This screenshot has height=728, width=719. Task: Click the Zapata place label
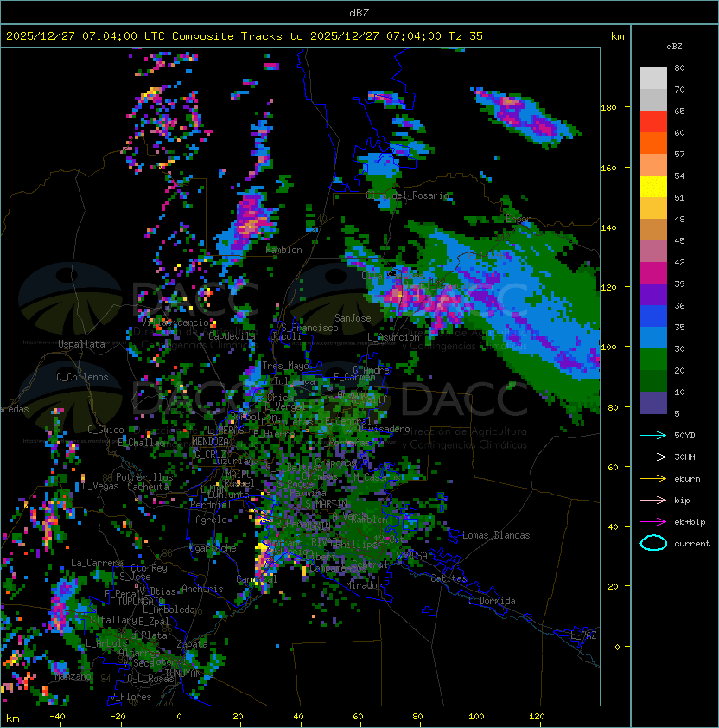(192, 644)
